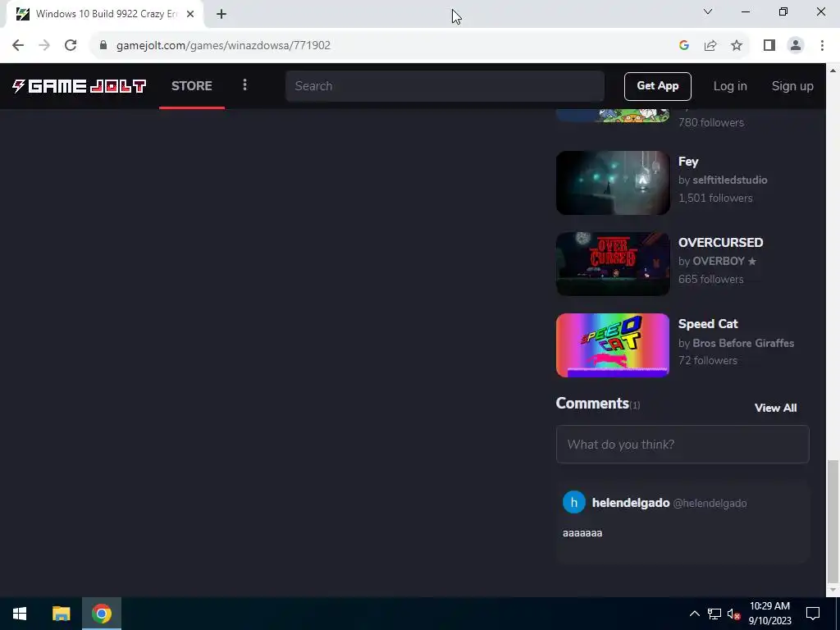The height and width of the screenshot is (630, 840).
Task: Open the STORE tab
Action: (192, 86)
